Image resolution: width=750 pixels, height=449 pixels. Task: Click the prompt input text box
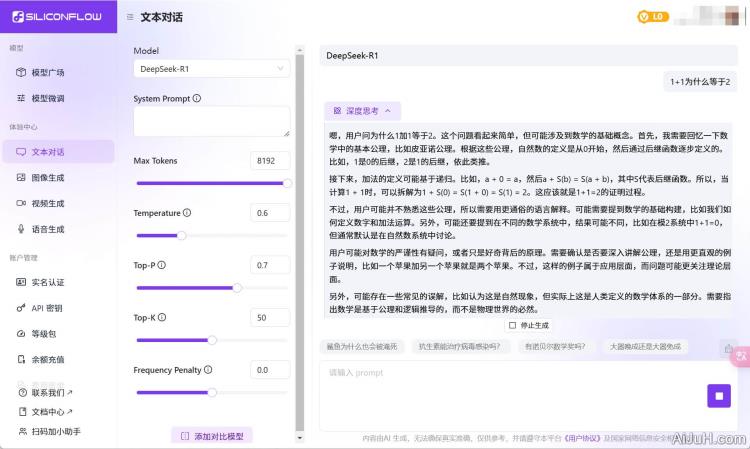tap(510, 390)
